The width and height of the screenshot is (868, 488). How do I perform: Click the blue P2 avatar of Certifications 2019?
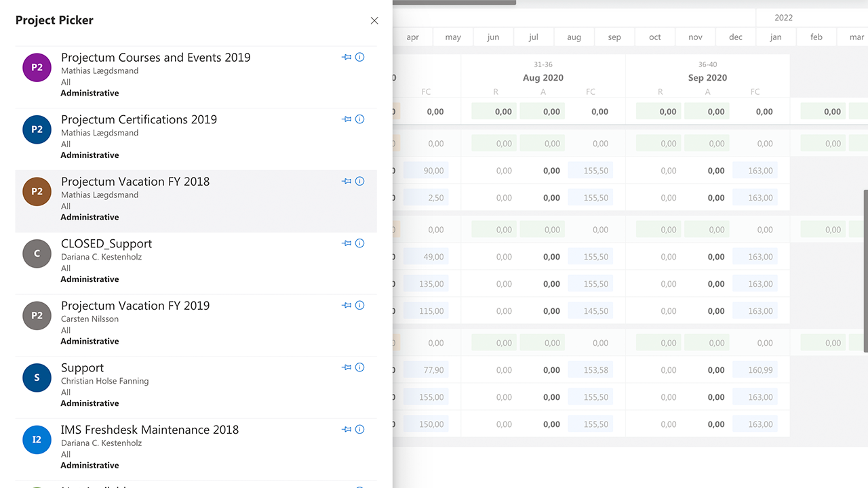(37, 129)
